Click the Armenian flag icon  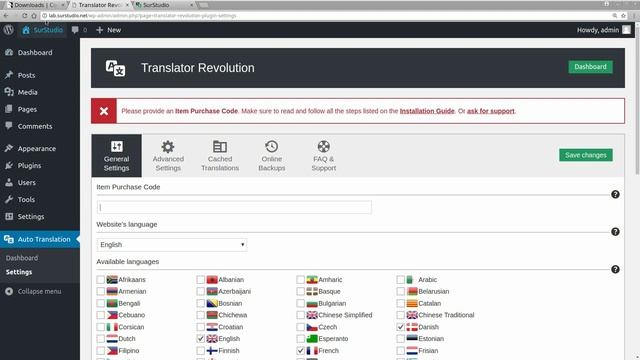coord(112,291)
